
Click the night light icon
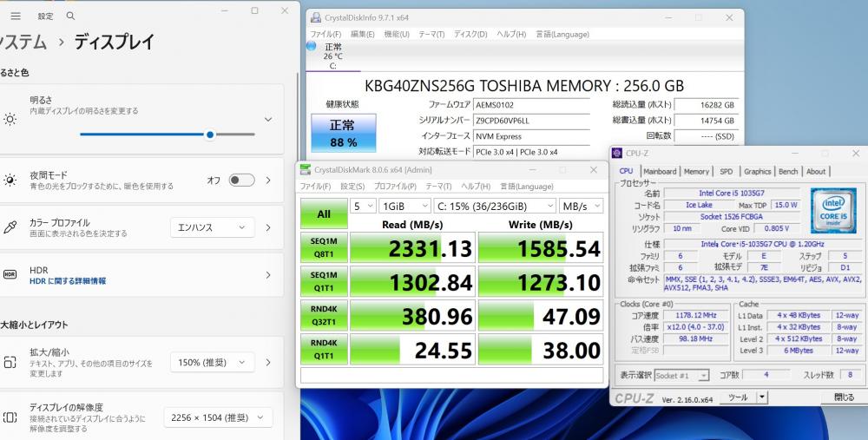(10, 180)
